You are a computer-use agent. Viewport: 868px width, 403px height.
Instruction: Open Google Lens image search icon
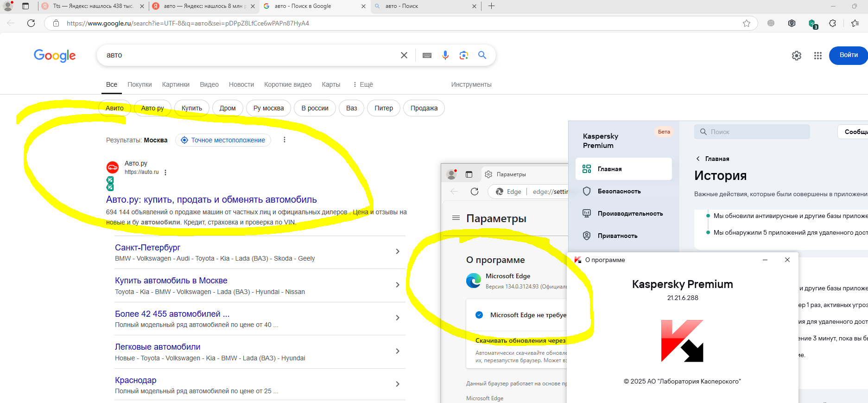click(464, 55)
